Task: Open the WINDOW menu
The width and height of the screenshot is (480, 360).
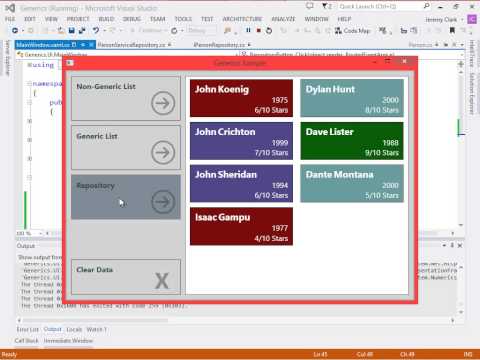Action: click(316, 19)
